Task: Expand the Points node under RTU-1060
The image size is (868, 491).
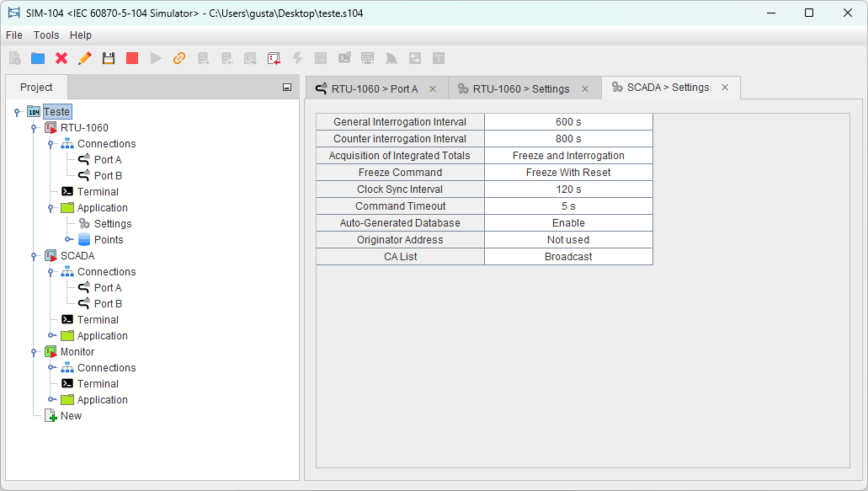Action: click(67, 240)
